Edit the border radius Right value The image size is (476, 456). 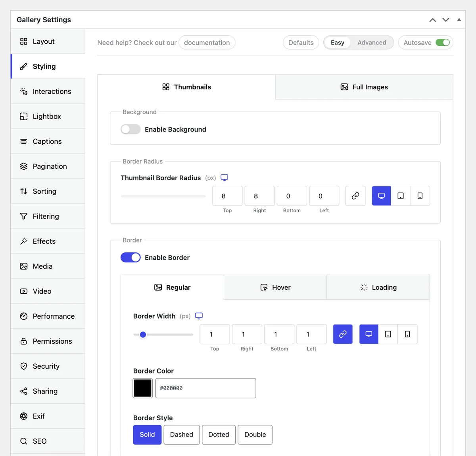[259, 196]
